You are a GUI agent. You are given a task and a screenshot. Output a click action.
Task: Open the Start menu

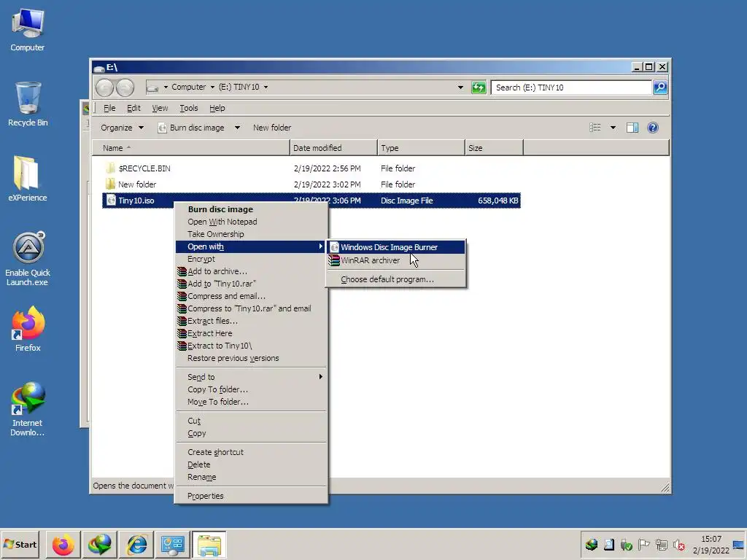click(x=20, y=544)
